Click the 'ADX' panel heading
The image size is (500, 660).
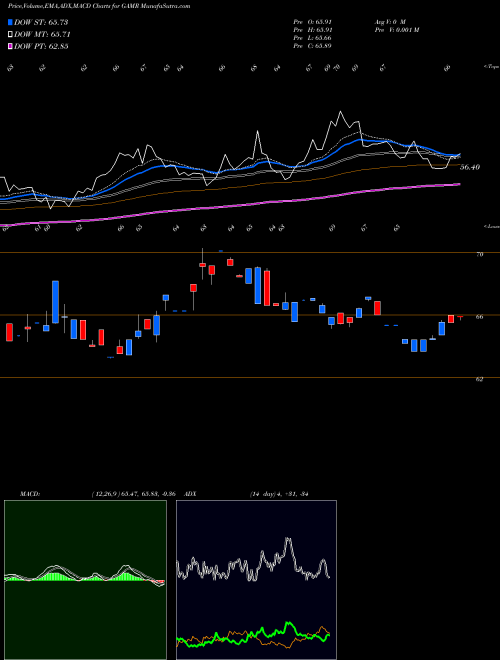coord(190,494)
